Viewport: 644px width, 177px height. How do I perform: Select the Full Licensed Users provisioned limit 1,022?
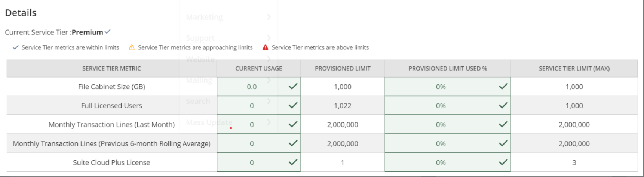[x=342, y=106]
